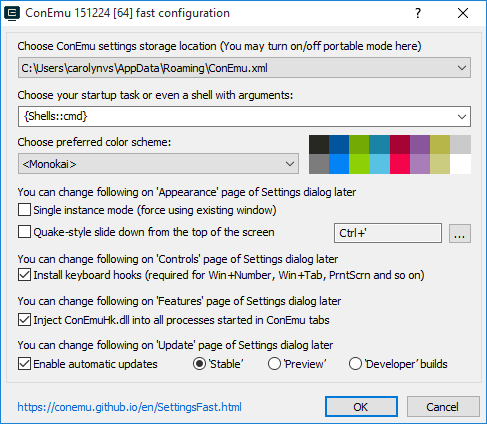
Task: Click the Ctrl+' hotkey input field
Action: [x=388, y=233]
